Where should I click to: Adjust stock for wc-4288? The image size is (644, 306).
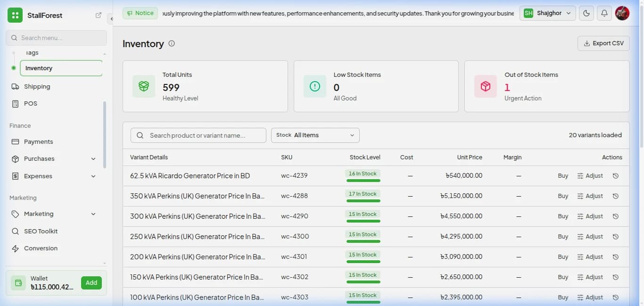click(x=590, y=196)
